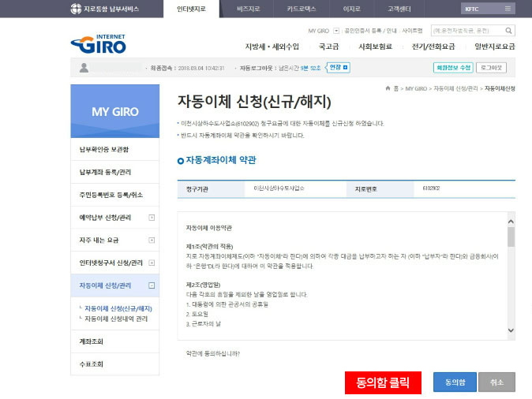This screenshot has width=532, height=399.
Task: Click the home icon in the breadcrumb
Action: 388,88
